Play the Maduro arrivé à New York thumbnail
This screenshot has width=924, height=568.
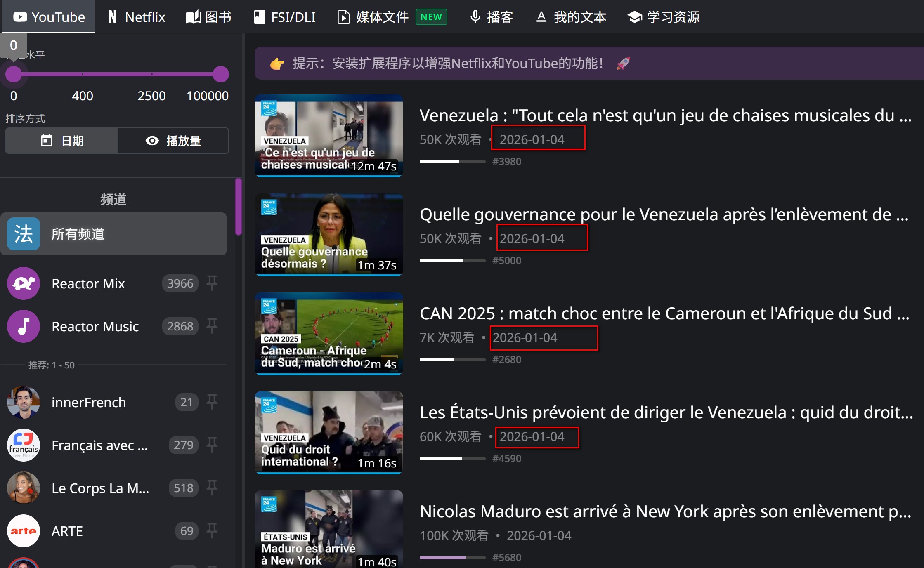click(x=328, y=529)
